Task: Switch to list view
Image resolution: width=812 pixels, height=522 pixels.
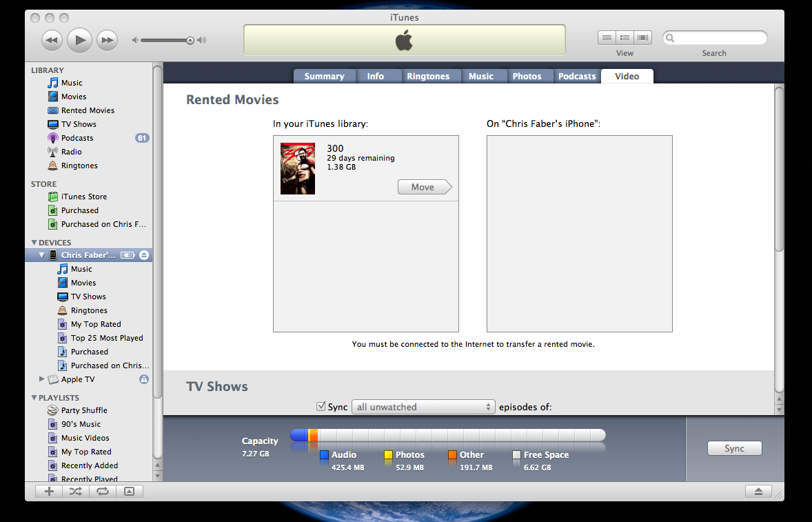Action: (x=607, y=38)
